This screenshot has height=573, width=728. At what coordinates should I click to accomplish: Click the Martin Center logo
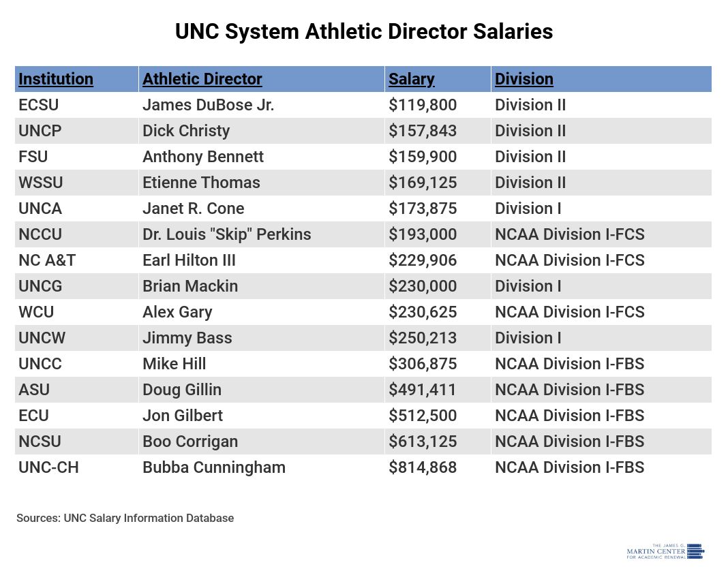pyautogui.click(x=665, y=551)
